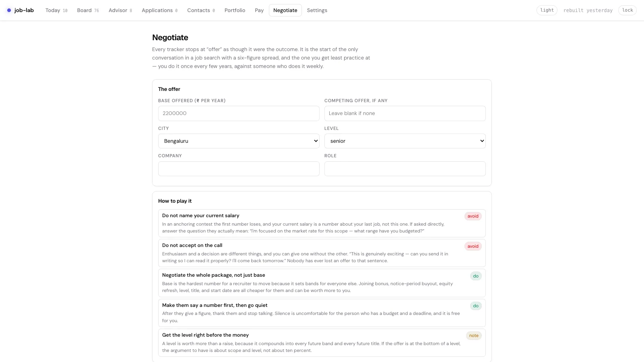Click the avoid badge on 'accept on the call' tip
This screenshot has height=362, width=644.
click(473, 246)
